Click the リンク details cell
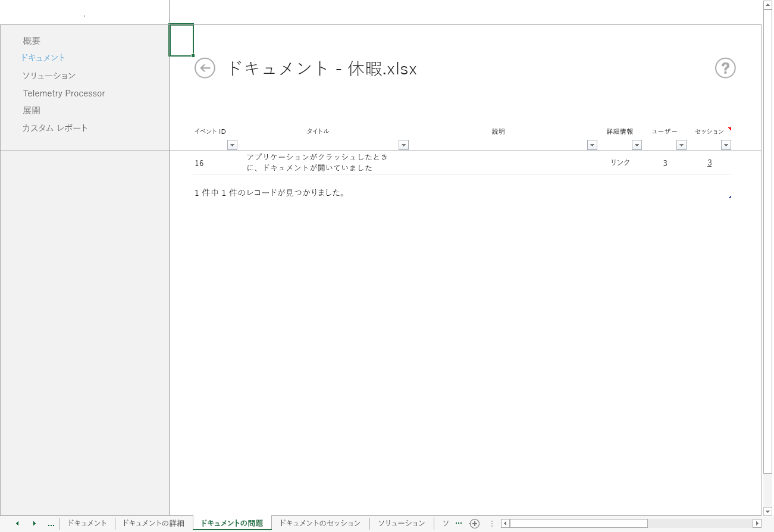This screenshot has height=532, width=774. tap(620, 162)
